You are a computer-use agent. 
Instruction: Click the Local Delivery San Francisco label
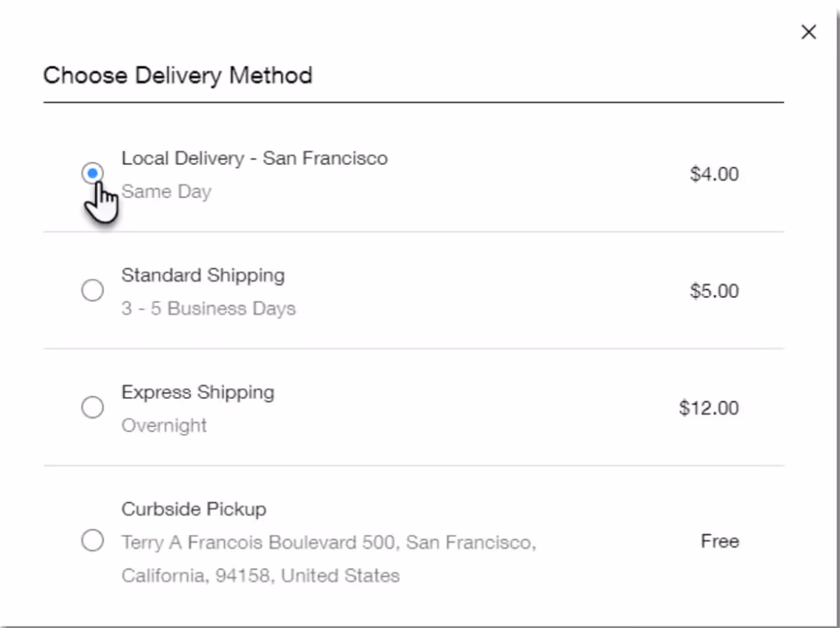[254, 158]
